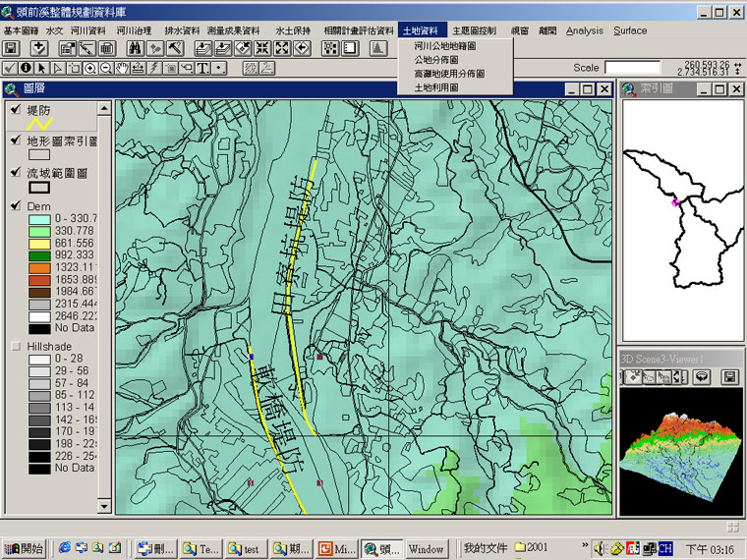Click the binoculars Find icon
Screen dimensions: 747x560
pos(137,48)
